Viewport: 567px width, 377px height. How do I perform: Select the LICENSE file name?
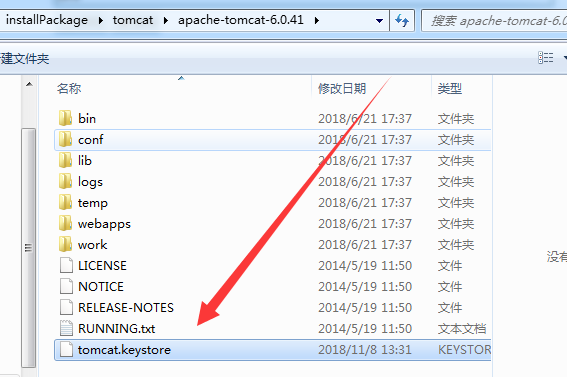click(x=102, y=266)
